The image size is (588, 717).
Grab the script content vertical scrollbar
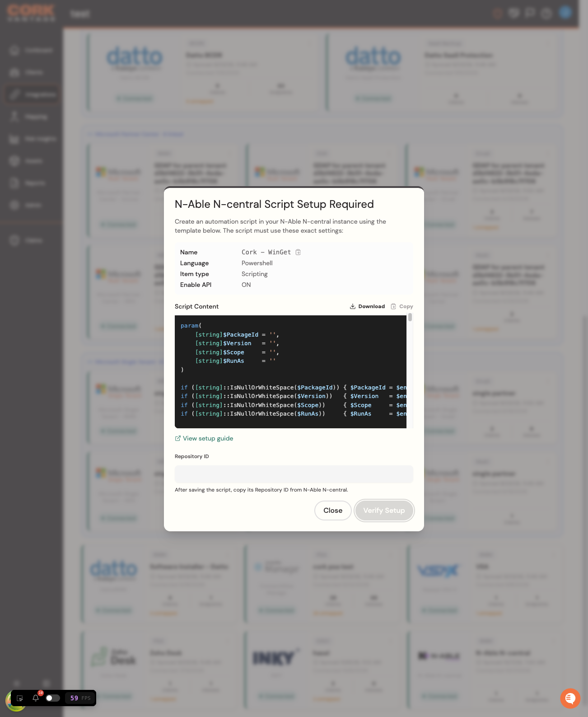410,317
